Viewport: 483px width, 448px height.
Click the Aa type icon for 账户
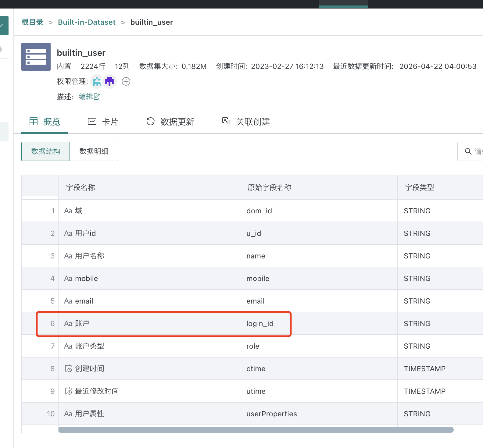68,324
